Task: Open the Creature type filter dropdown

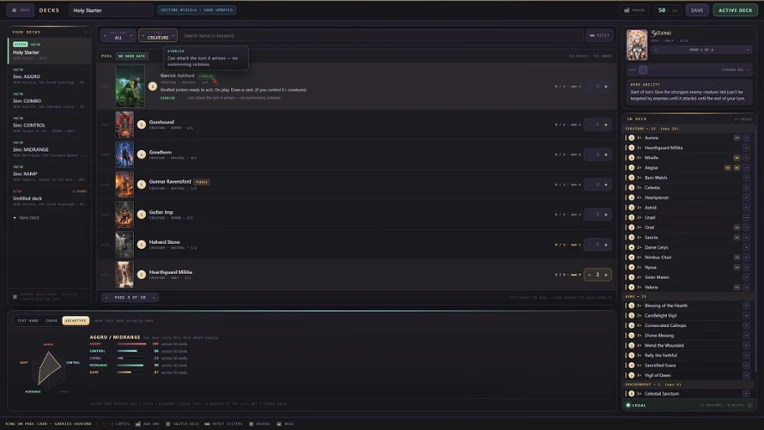Action: point(158,36)
